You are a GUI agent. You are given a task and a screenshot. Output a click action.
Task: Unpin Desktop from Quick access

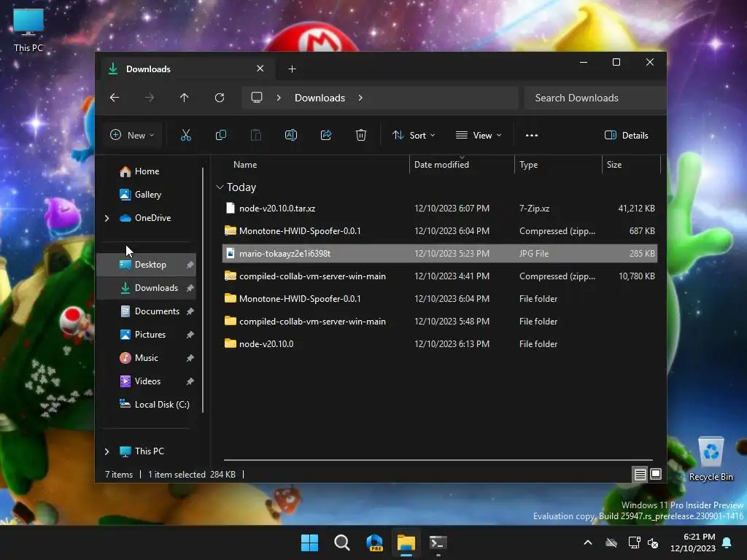click(x=190, y=264)
